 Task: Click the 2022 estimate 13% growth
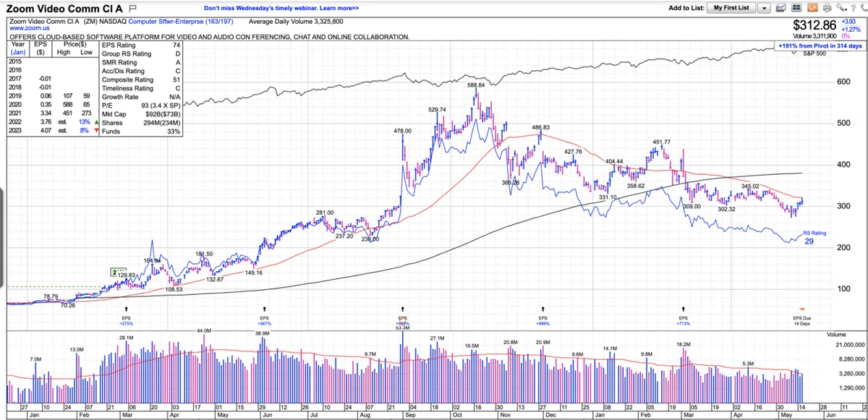point(86,123)
